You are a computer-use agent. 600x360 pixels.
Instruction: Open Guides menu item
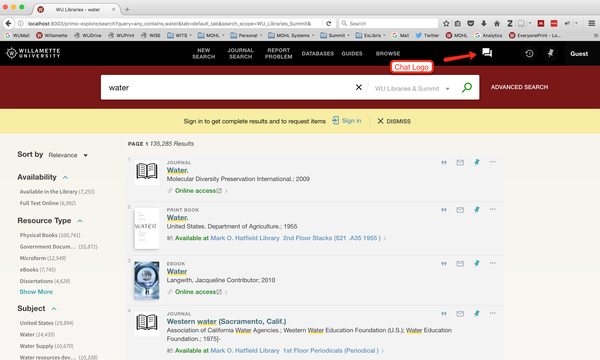point(352,54)
